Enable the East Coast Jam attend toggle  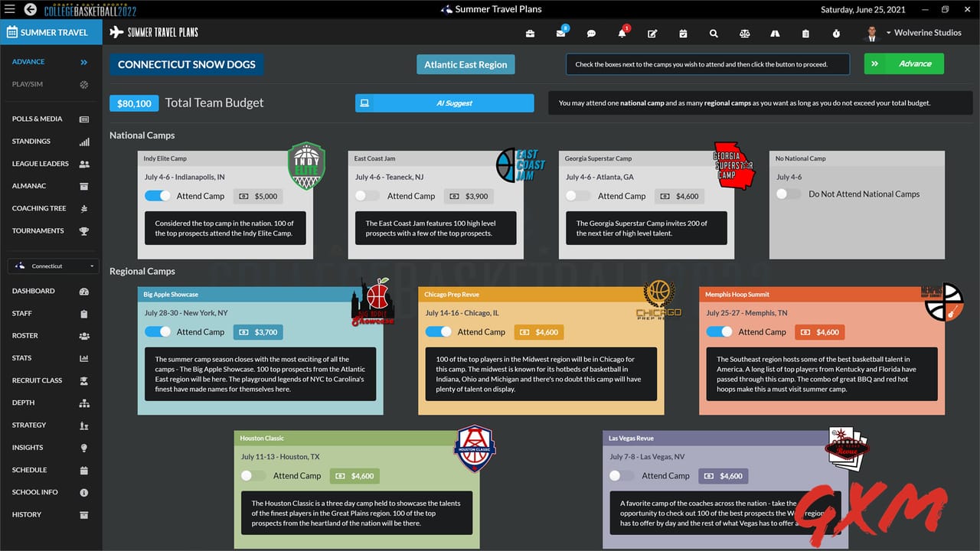point(367,196)
